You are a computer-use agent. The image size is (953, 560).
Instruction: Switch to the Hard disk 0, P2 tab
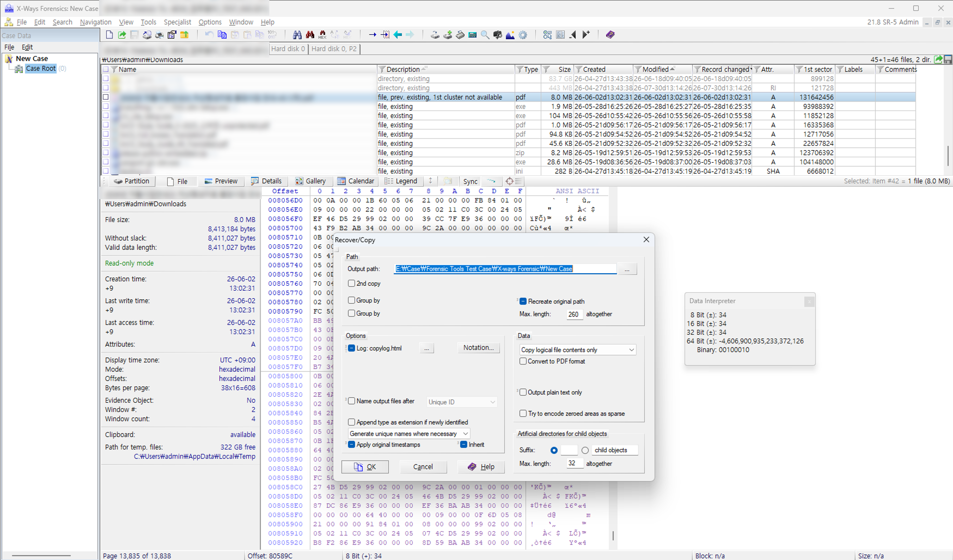[x=334, y=49]
